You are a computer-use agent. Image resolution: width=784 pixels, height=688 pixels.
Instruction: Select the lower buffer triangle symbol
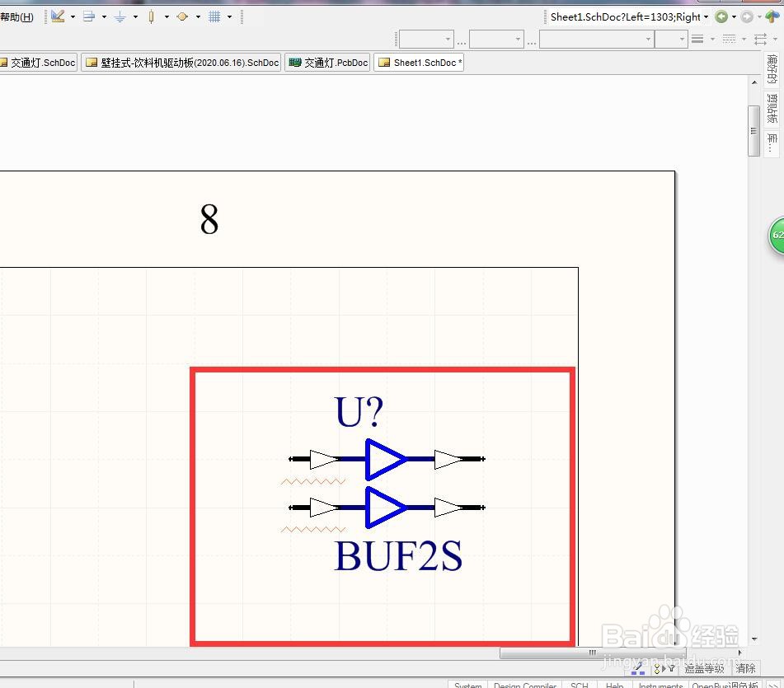(386, 508)
